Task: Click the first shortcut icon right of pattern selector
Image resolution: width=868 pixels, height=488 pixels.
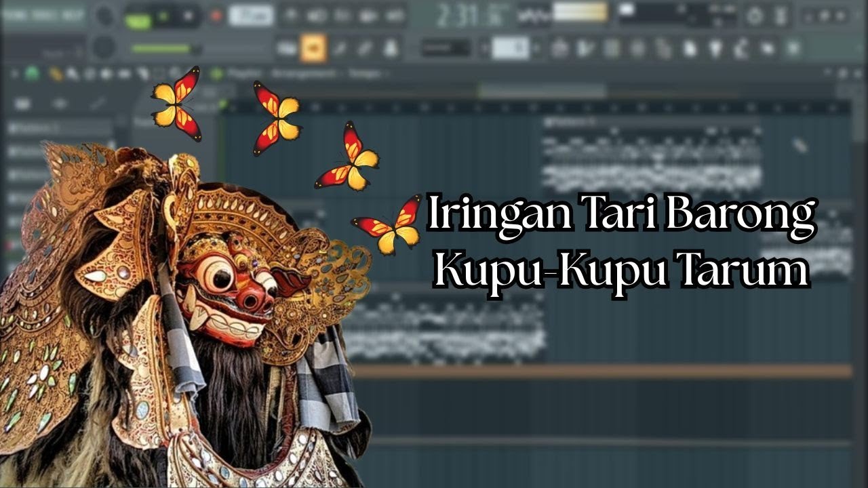Action: tap(559, 47)
